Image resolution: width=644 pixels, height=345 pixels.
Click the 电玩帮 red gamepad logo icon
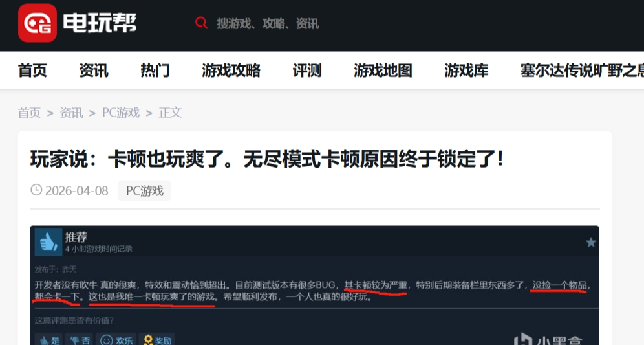coord(38,23)
